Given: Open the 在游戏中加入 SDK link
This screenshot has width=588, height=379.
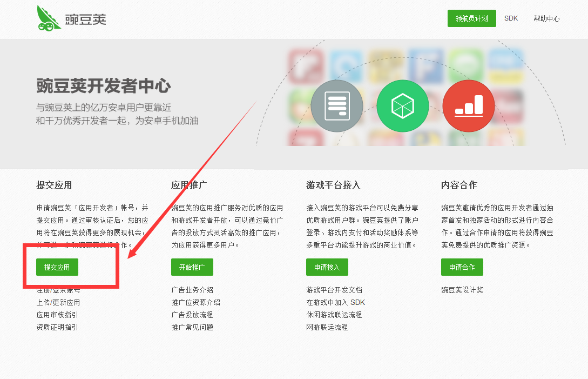Looking at the screenshot, I should pos(335,302).
